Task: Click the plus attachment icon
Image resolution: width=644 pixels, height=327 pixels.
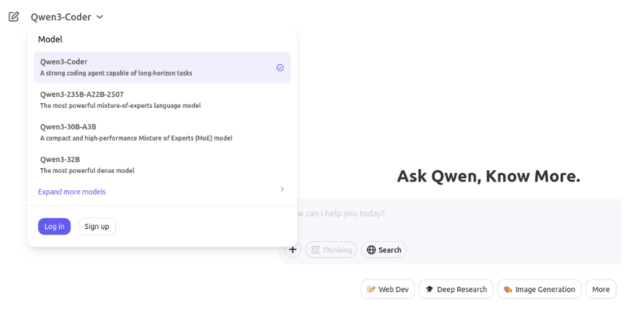Action: [293, 249]
